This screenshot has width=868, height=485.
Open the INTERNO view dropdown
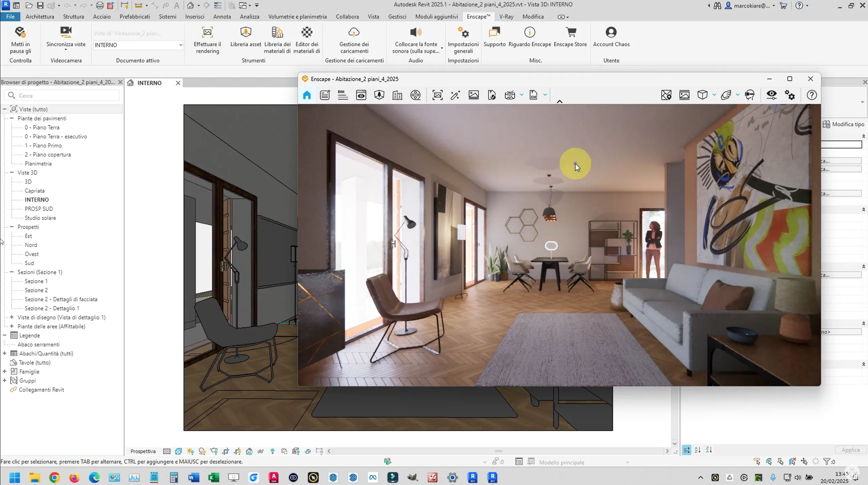coord(180,45)
